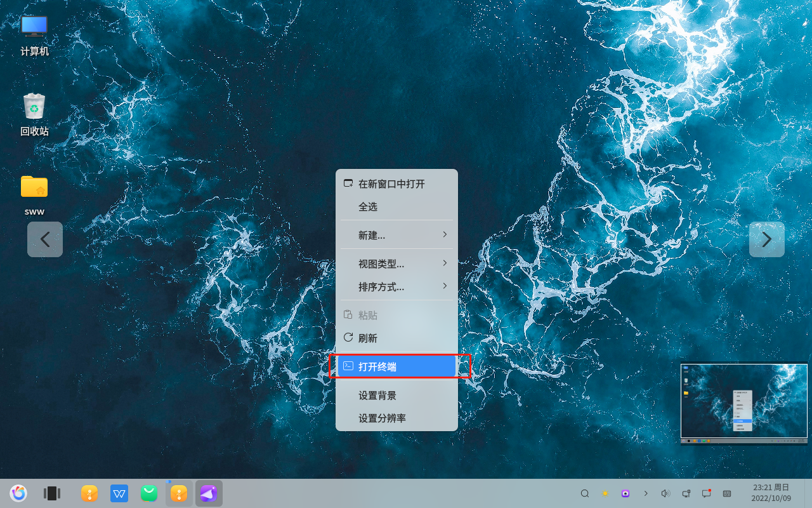Select the sww home folder icon
Image resolution: width=812 pixels, height=508 pixels.
point(34,195)
